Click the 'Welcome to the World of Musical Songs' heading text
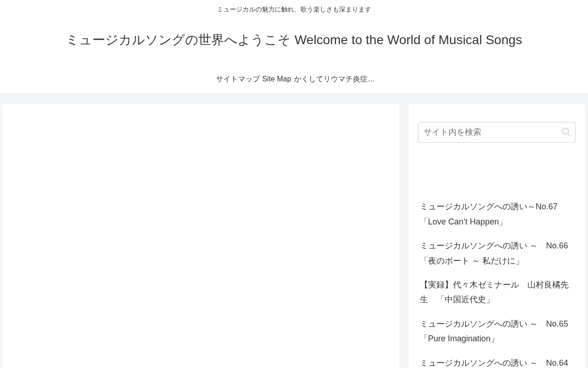The image size is (588, 368). pos(408,40)
